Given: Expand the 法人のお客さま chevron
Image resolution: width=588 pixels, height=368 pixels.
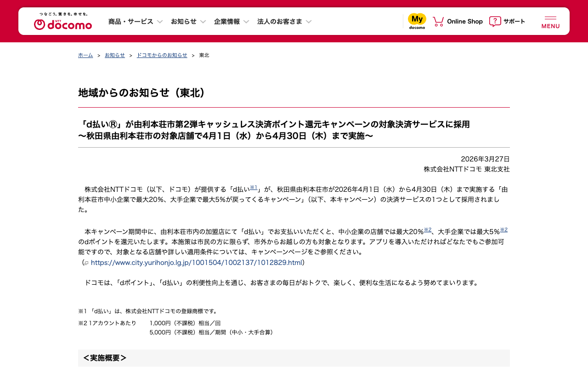Looking at the screenshot, I should 309,22.
